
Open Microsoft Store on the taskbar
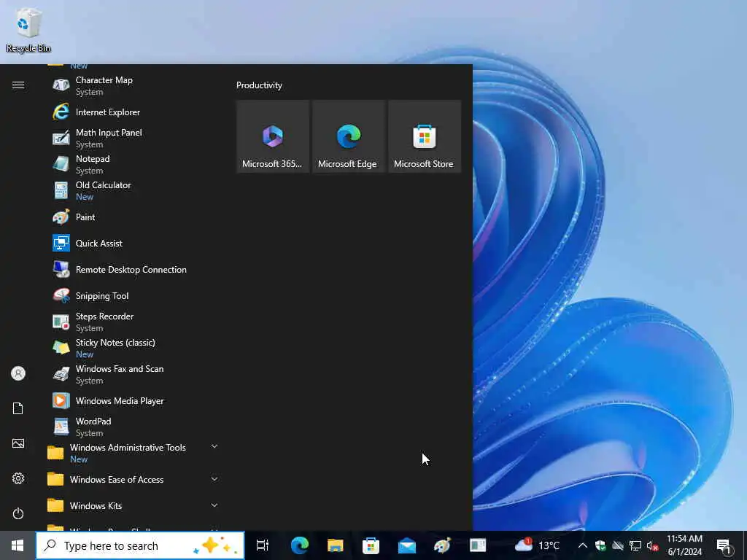point(371,545)
